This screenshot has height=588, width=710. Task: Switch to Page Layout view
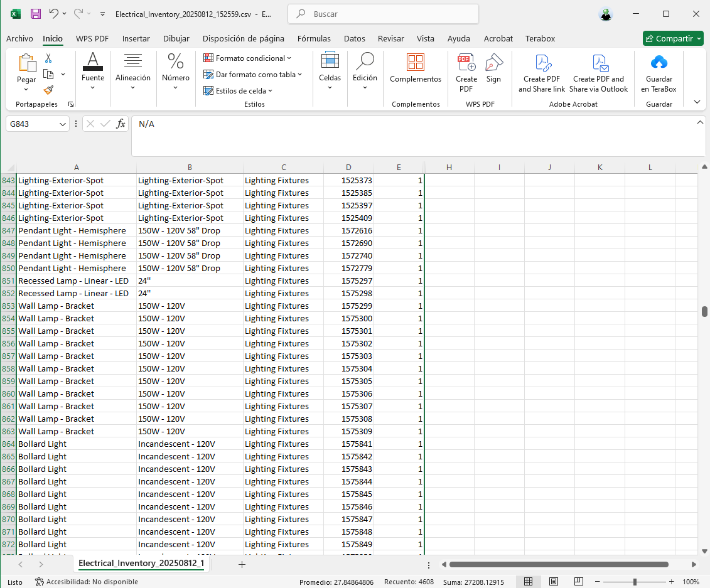pos(553,582)
